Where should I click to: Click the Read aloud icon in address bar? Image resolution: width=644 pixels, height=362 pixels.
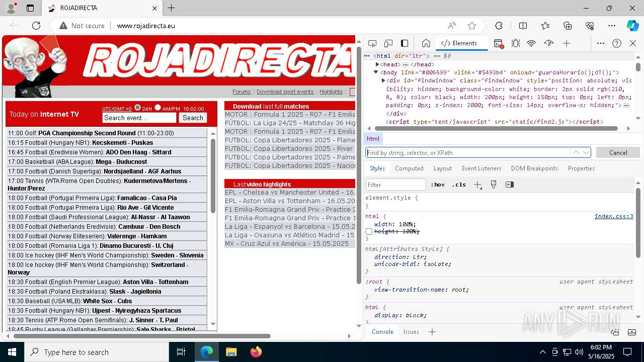click(x=452, y=26)
